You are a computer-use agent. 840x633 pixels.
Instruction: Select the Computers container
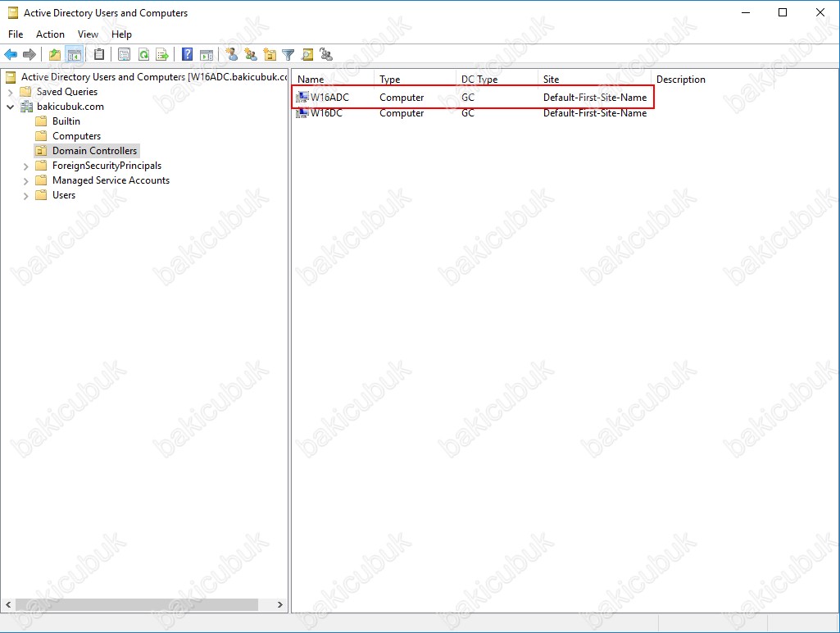tap(76, 136)
